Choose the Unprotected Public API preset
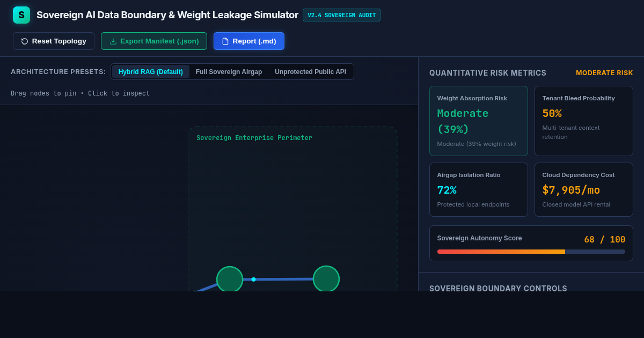 (x=310, y=72)
